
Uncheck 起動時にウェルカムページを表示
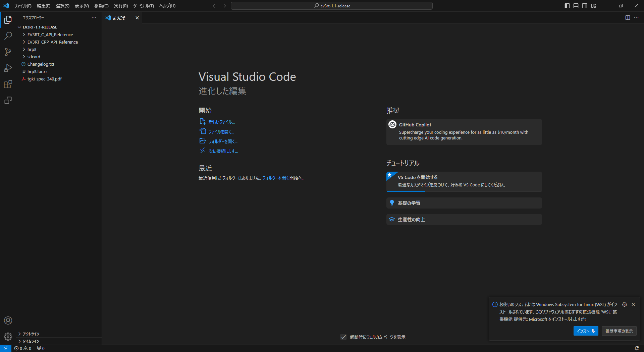tap(343, 337)
